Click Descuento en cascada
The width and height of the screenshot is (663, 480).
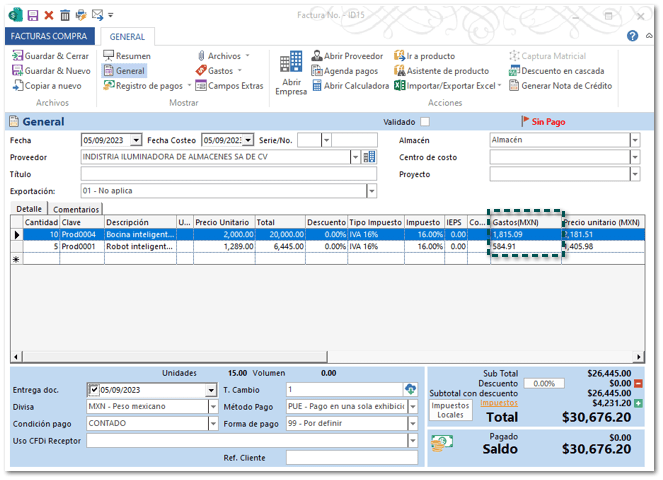pos(556,71)
